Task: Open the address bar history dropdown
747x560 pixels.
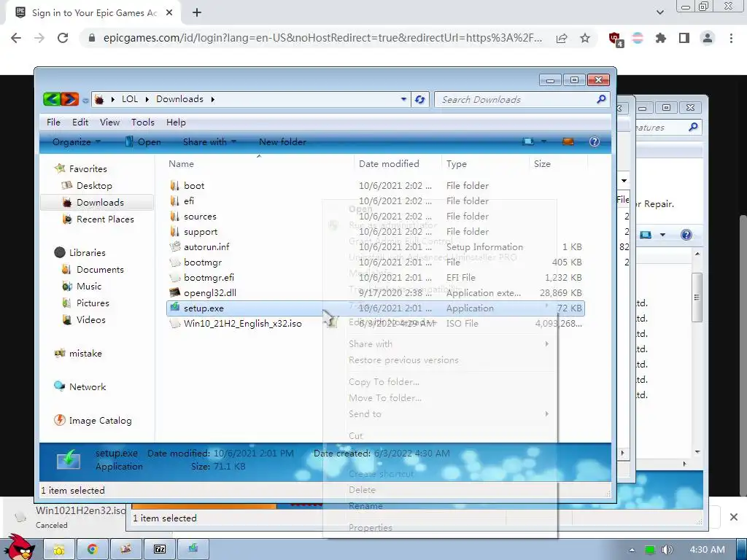Action: (x=403, y=99)
